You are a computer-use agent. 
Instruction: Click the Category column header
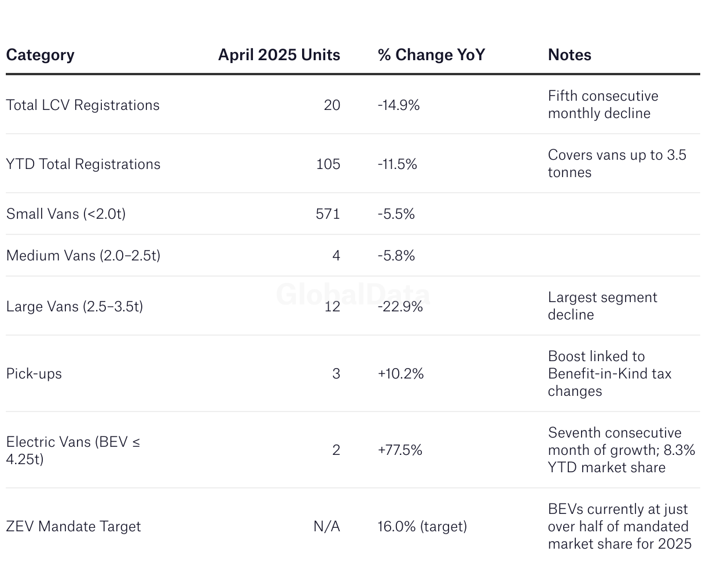(40, 55)
